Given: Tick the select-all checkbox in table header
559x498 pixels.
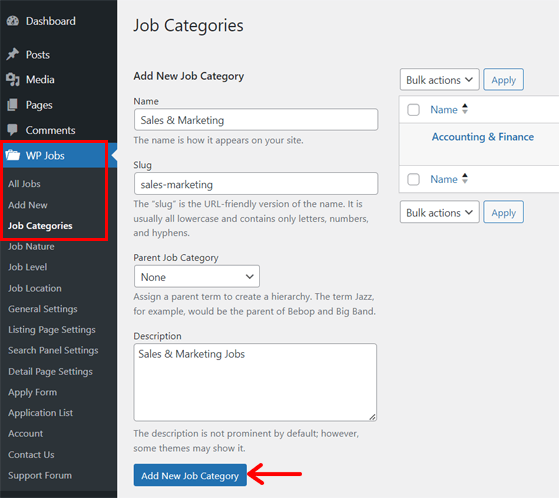Looking at the screenshot, I should (x=413, y=110).
